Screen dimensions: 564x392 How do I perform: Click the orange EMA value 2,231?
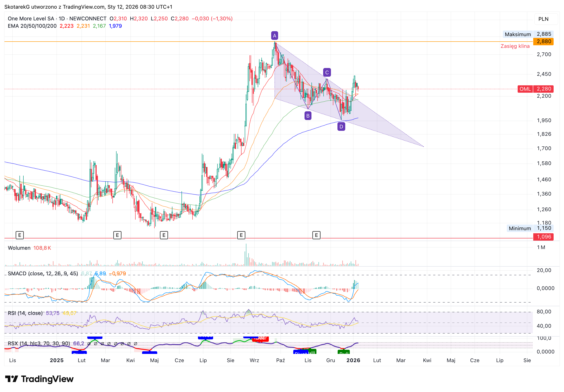tap(83, 26)
